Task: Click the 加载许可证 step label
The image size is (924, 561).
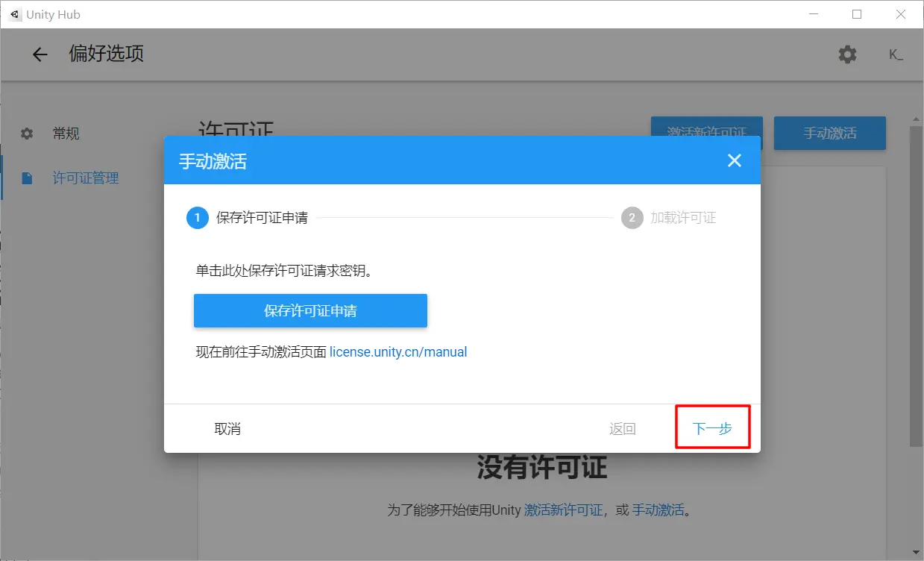Action: [683, 218]
